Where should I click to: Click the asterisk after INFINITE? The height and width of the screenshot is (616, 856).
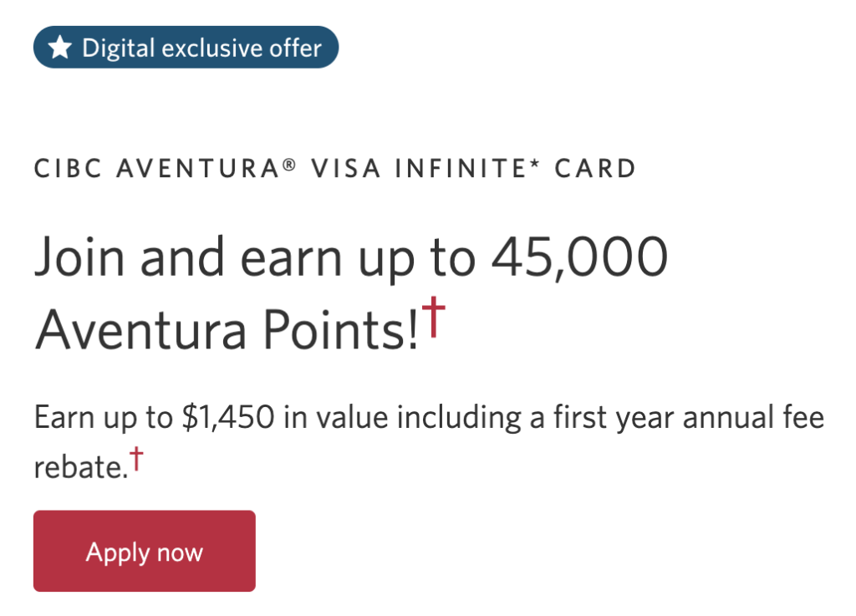click(534, 163)
